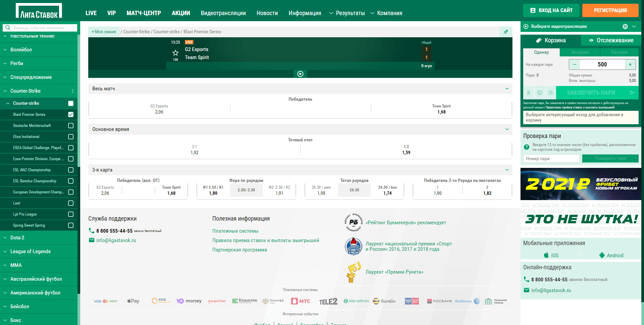Viewport: 644px width, 325px height.
Task: Expand League of Legends in sidebar
Action: pos(39,251)
